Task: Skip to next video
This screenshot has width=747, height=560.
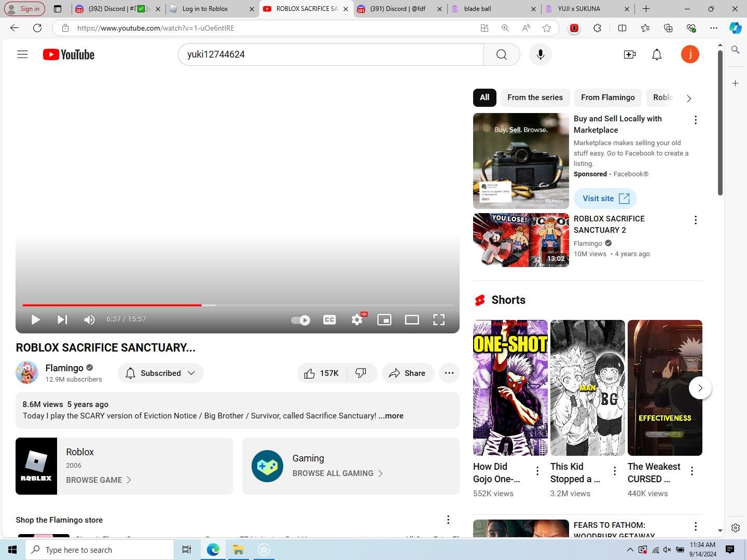Action: [x=62, y=319]
